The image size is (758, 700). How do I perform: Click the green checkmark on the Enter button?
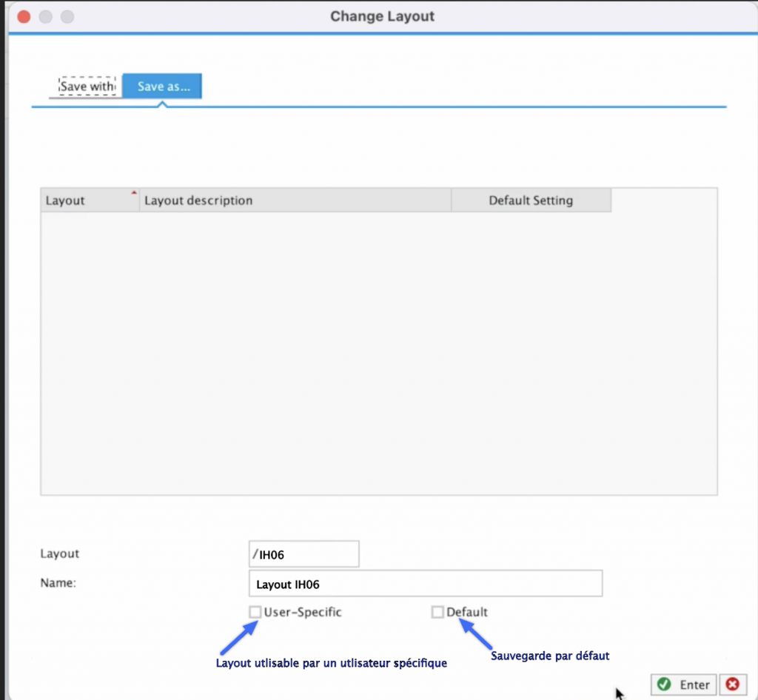tap(664, 684)
